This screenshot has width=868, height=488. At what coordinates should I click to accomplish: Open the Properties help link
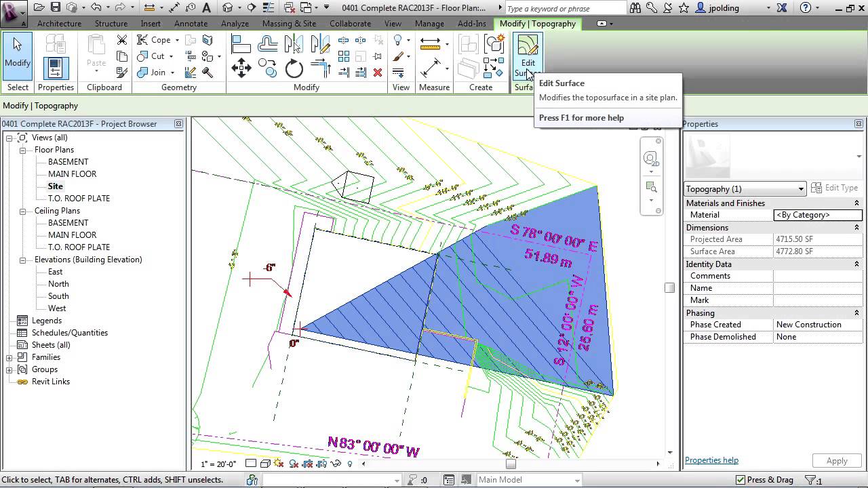pos(711,460)
